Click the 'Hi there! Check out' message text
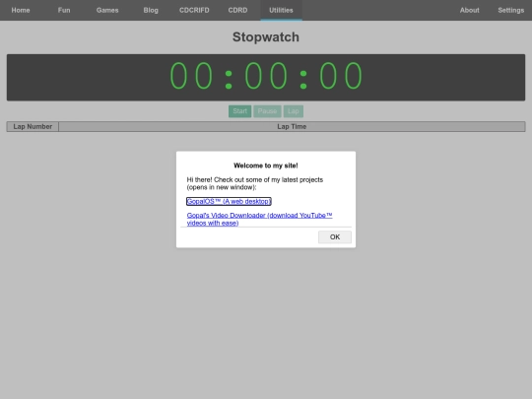Viewport: 532px width, 399px height. pyautogui.click(x=255, y=183)
